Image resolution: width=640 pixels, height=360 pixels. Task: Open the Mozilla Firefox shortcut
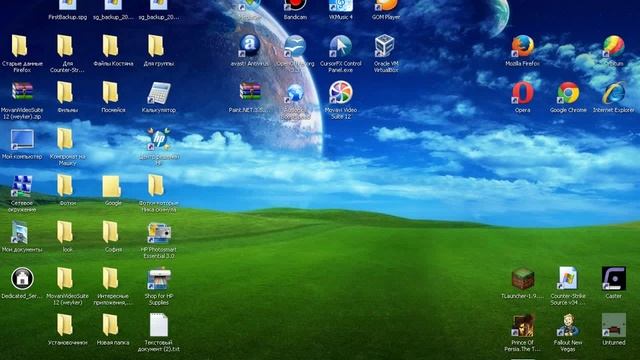pyautogui.click(x=522, y=46)
